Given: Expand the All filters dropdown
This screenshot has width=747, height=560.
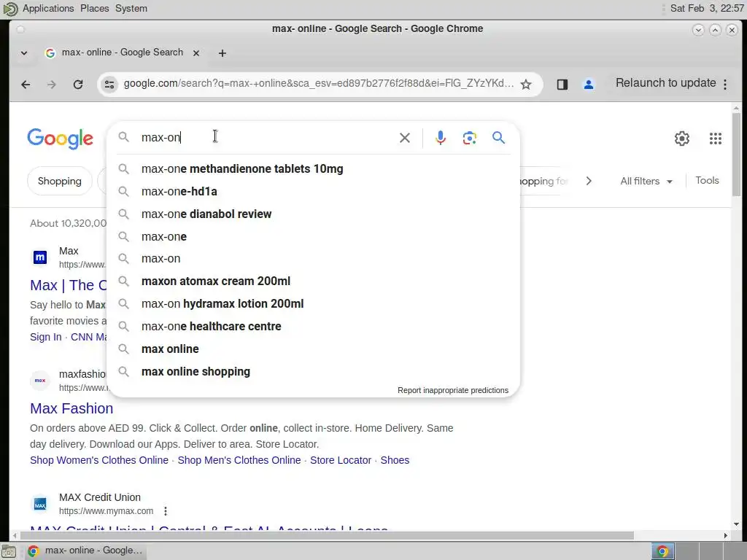Looking at the screenshot, I should (x=646, y=182).
